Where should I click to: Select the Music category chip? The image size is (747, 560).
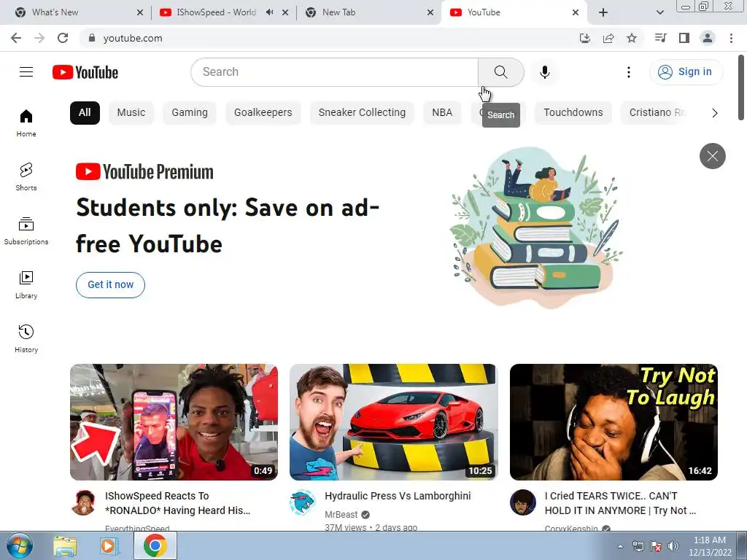[x=131, y=113]
